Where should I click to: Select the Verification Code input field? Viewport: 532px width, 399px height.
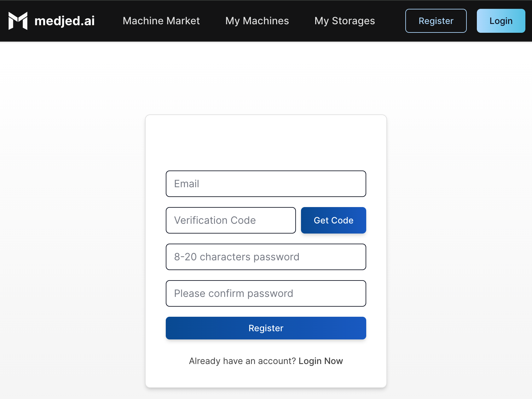click(x=230, y=220)
